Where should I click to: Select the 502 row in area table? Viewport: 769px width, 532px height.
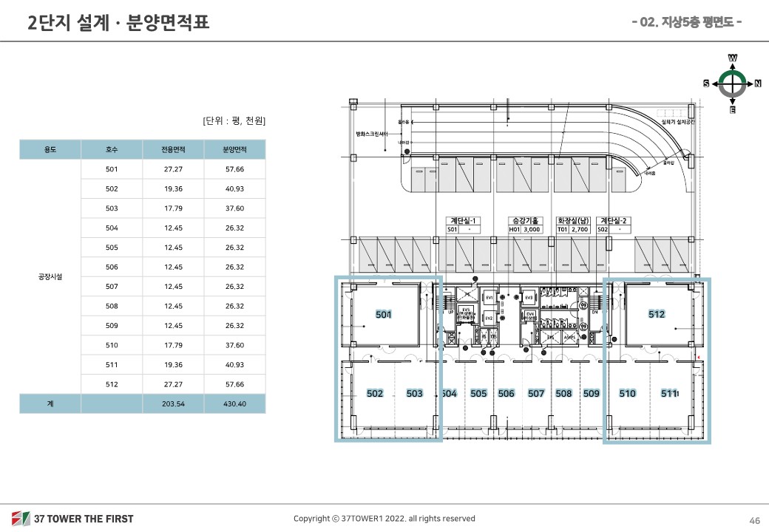tap(112, 189)
